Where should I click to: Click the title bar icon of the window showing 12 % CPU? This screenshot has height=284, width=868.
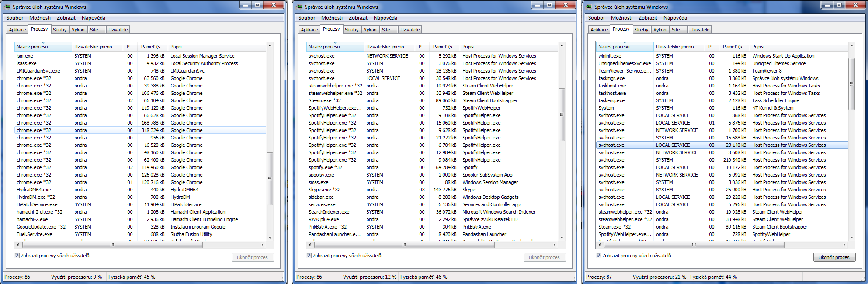tap(299, 7)
